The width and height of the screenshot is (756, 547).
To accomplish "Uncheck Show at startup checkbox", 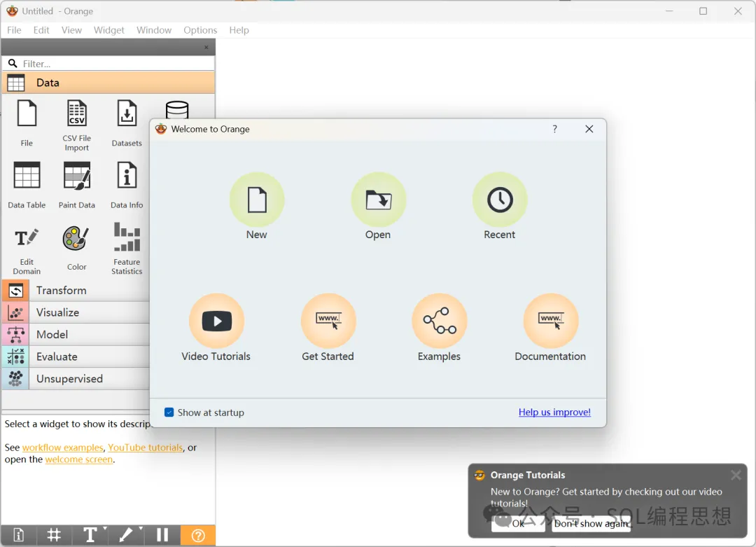I will coord(169,412).
